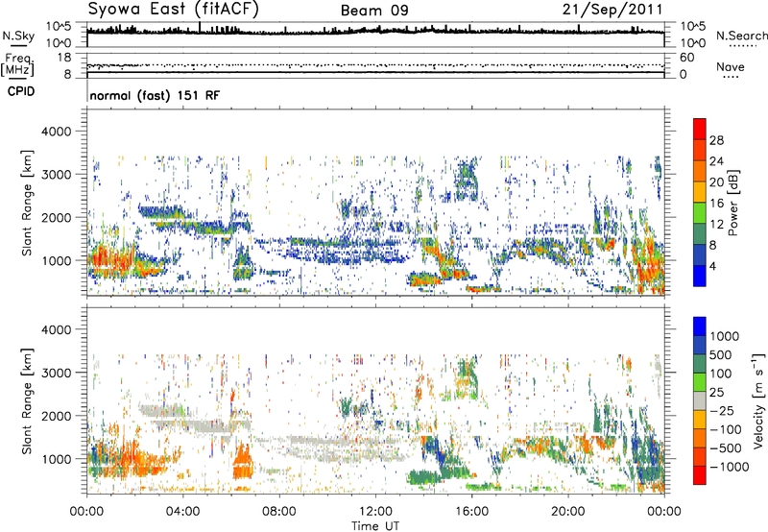Image resolution: width=768 pixels, height=532 pixels.
Task: Click the frequency dotted trace plot
Action: 375,65
